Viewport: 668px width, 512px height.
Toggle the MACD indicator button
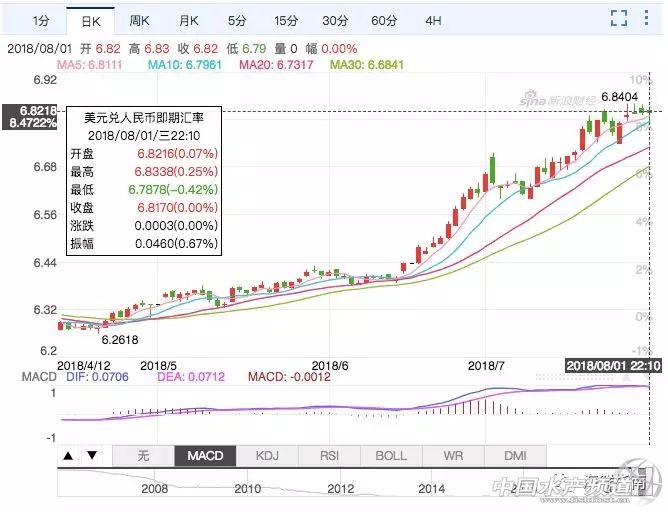205,456
